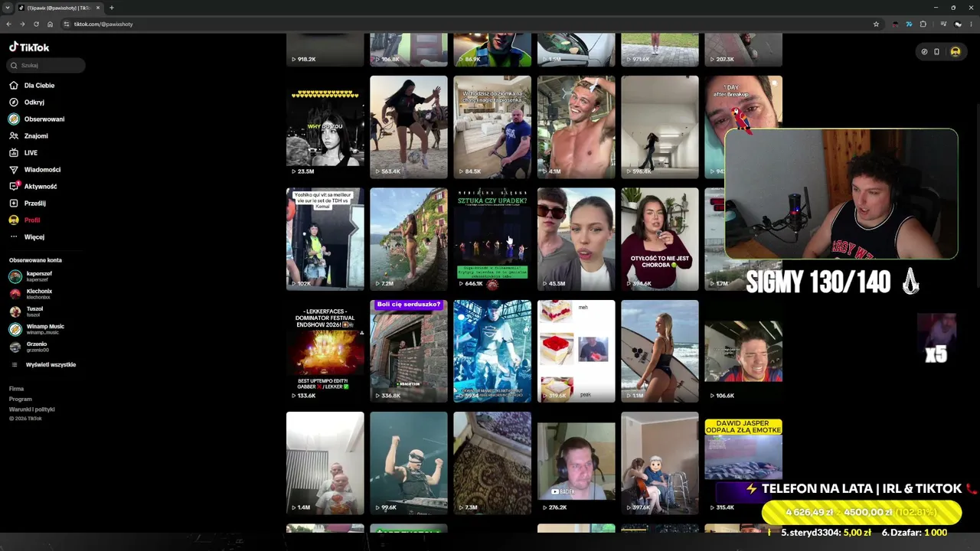This screenshot has height=551, width=980.
Task: Reload the TikTok page
Action: [x=36, y=24]
